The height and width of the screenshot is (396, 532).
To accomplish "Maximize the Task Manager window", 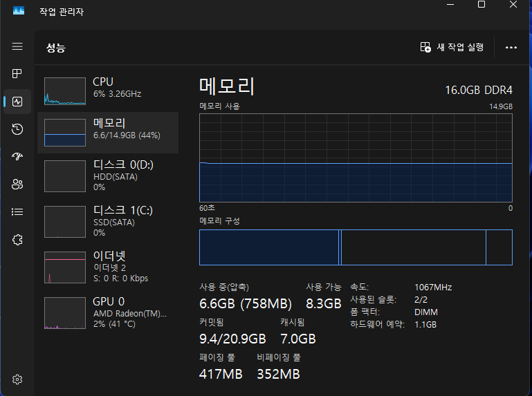I will pos(481,4).
